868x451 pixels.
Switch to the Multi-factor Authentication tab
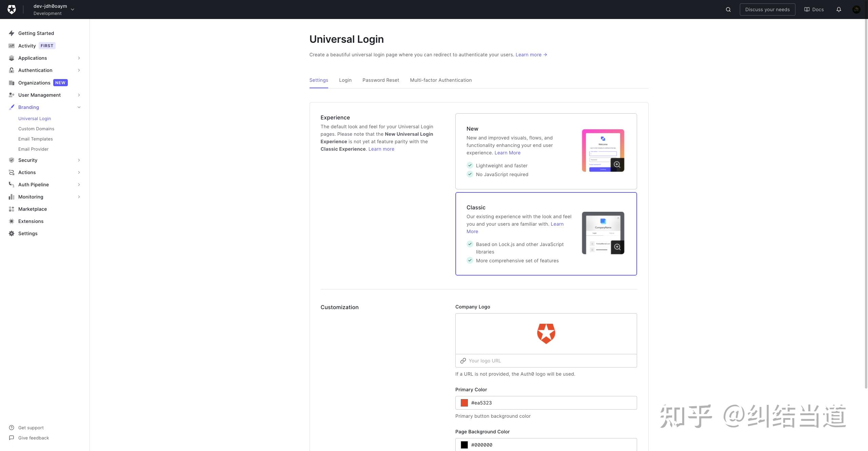[x=440, y=80]
